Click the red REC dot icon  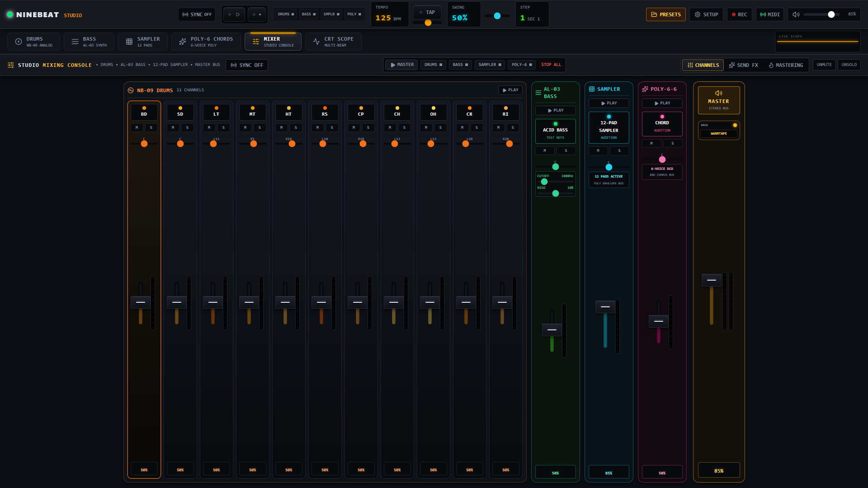coord(734,14)
